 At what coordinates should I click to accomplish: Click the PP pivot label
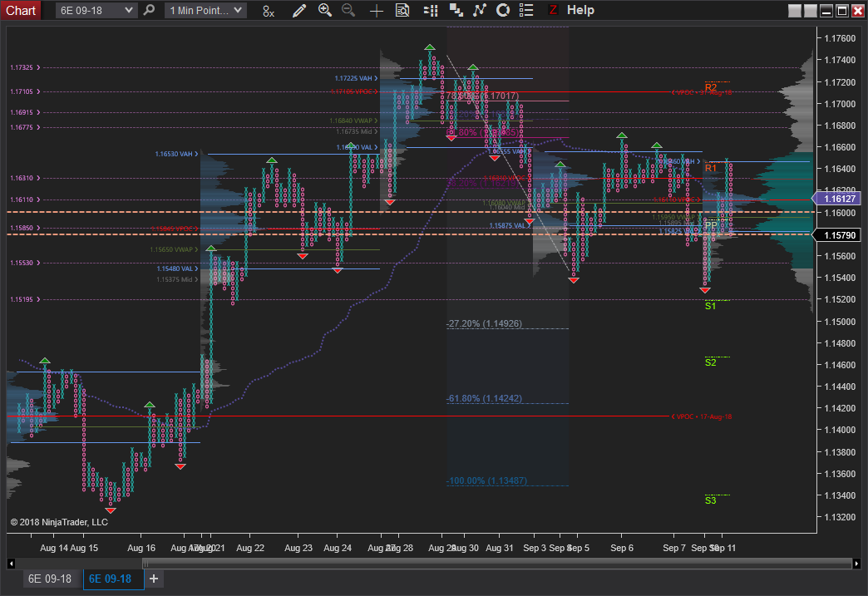click(x=711, y=225)
